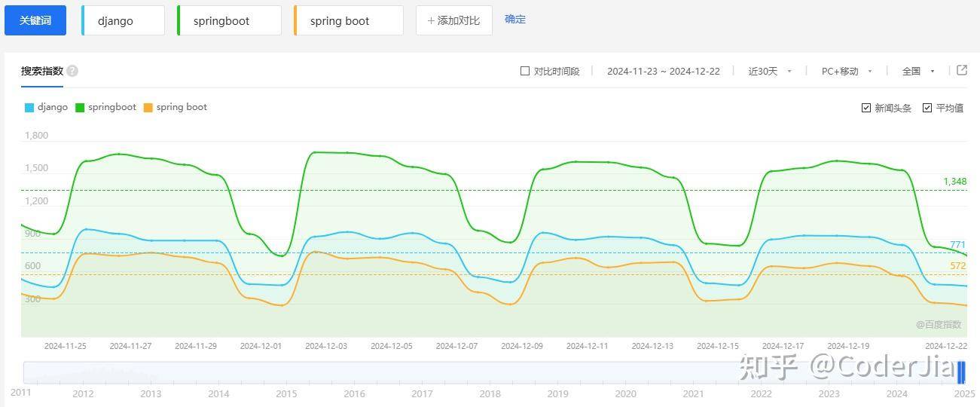Click the 2024-12-22 date label
Screen dimensions: 980x407
(945, 346)
